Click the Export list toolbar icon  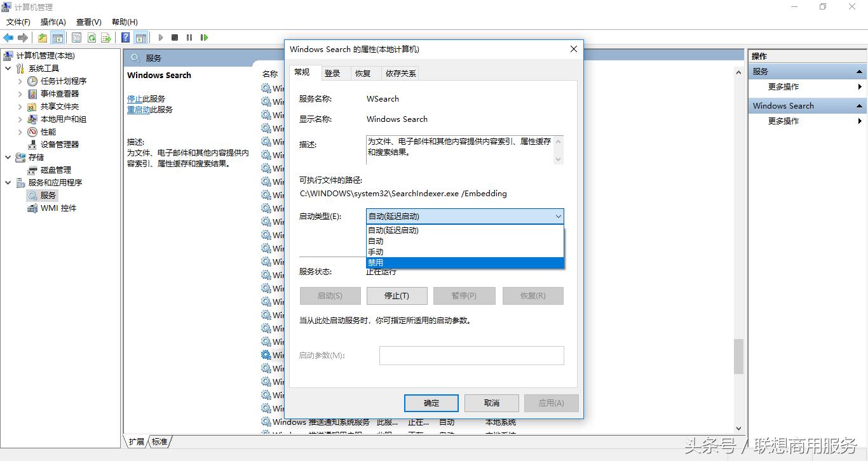(107, 37)
